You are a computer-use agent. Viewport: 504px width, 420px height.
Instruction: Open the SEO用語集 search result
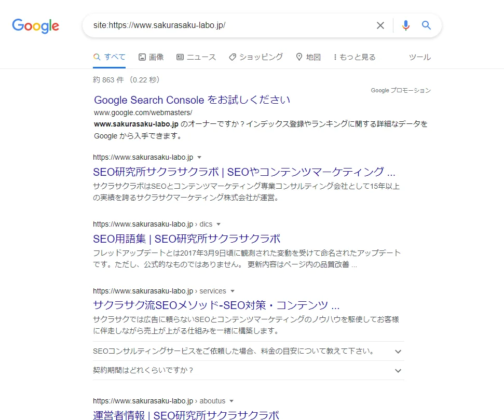186,239
